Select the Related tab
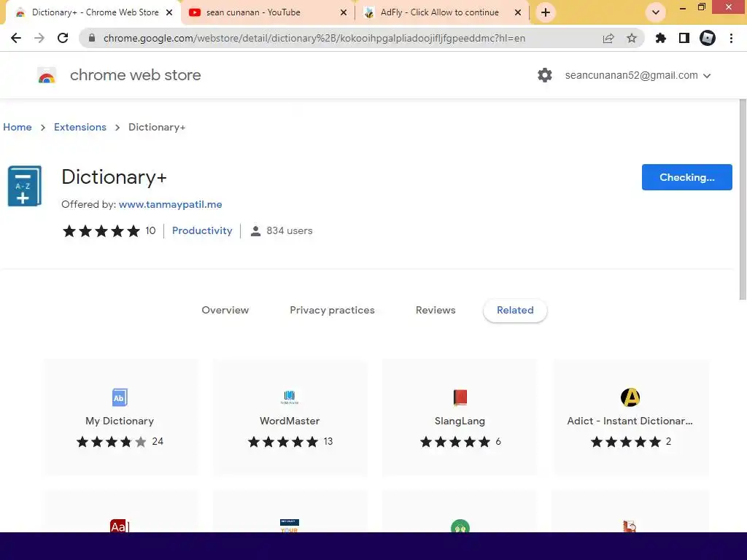Image resolution: width=747 pixels, height=560 pixels. click(x=515, y=310)
